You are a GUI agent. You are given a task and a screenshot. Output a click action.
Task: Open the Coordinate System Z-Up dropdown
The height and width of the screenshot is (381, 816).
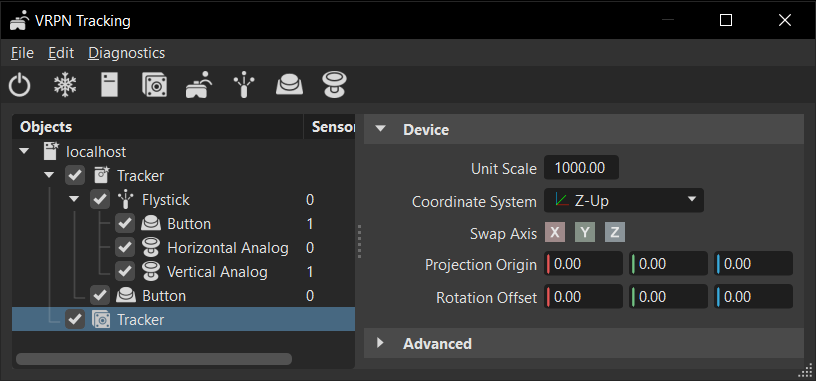click(623, 200)
